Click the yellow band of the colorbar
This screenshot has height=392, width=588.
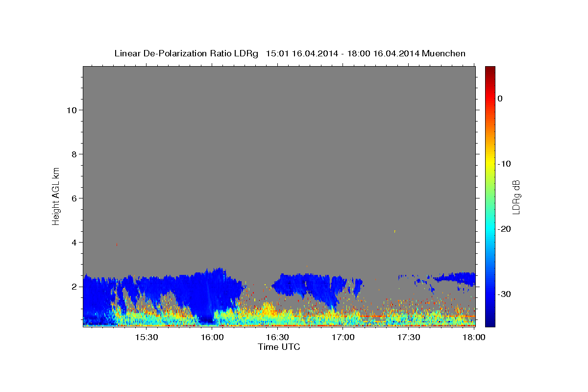click(x=490, y=164)
